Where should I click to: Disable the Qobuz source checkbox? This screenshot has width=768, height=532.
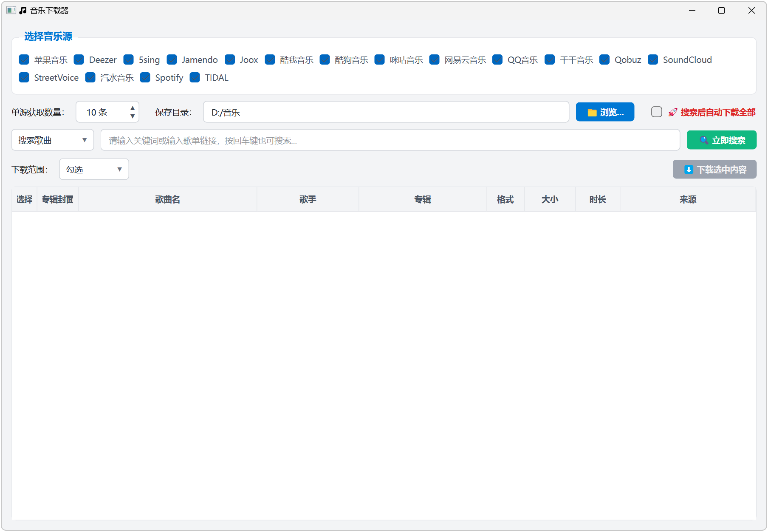(605, 60)
